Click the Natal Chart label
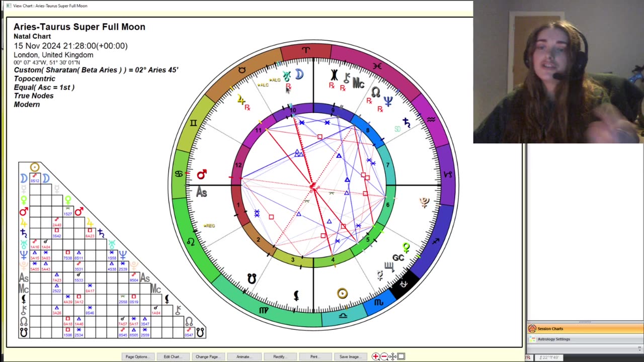The image size is (644, 362). click(x=32, y=36)
